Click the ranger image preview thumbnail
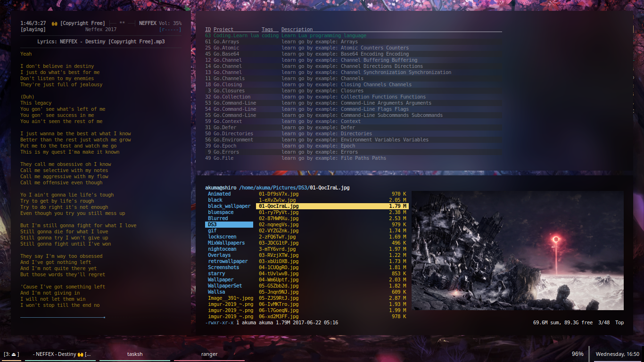 pos(518,250)
